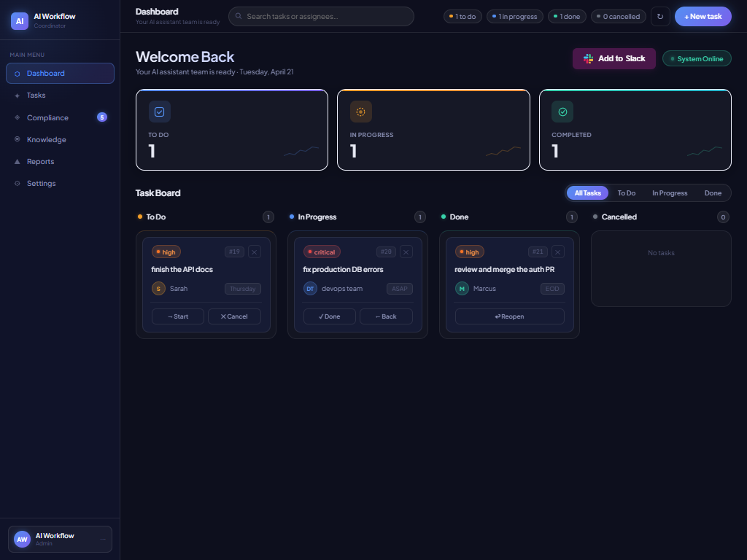The height and width of the screenshot is (560, 747).
Task: Click the Slack logo on Add to Slack
Action: (587, 58)
